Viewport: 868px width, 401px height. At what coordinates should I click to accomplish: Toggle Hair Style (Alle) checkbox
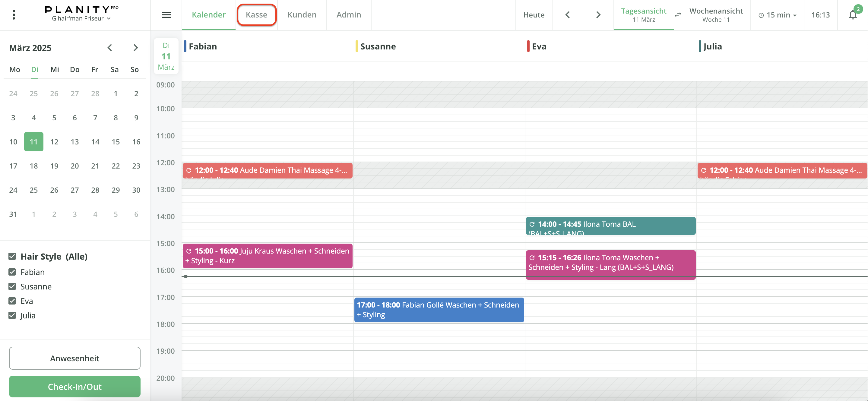12,257
